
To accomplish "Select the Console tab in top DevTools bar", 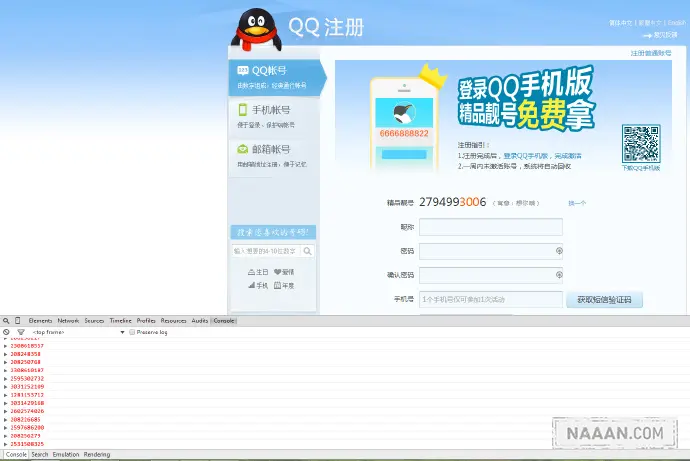I will [x=224, y=321].
